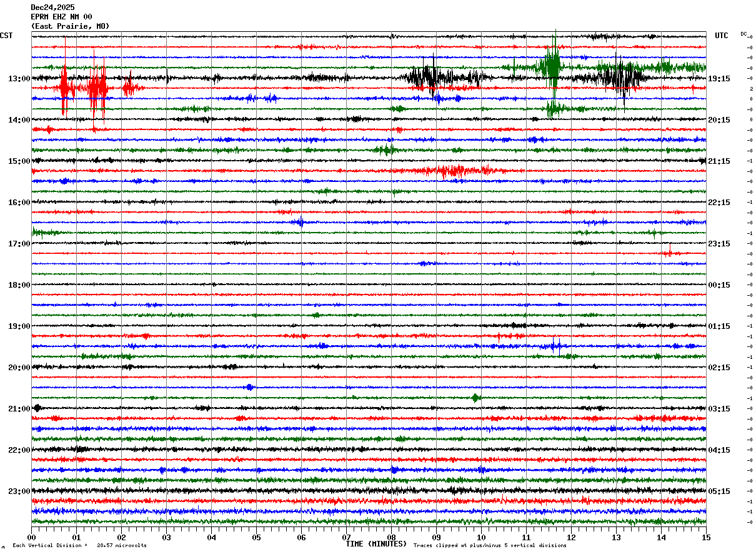Click the traces clipped footnote text
This screenshot has width=756, height=554.
[x=490, y=546]
